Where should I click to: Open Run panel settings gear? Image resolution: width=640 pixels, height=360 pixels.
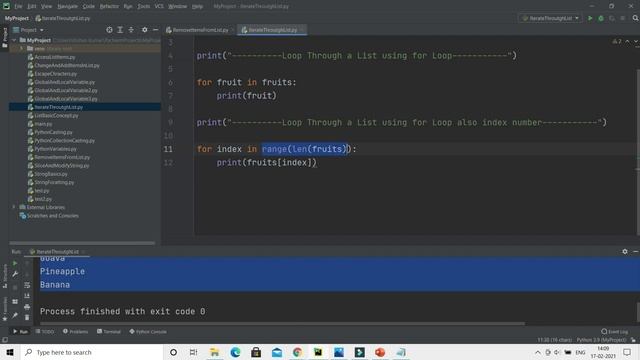click(625, 251)
